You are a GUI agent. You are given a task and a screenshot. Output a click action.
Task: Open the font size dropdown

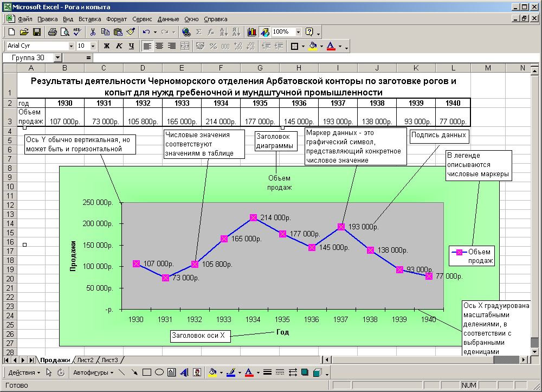93,46
